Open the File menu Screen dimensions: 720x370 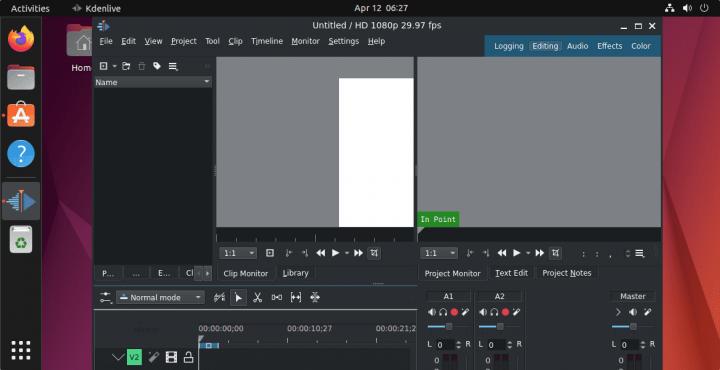(106, 41)
